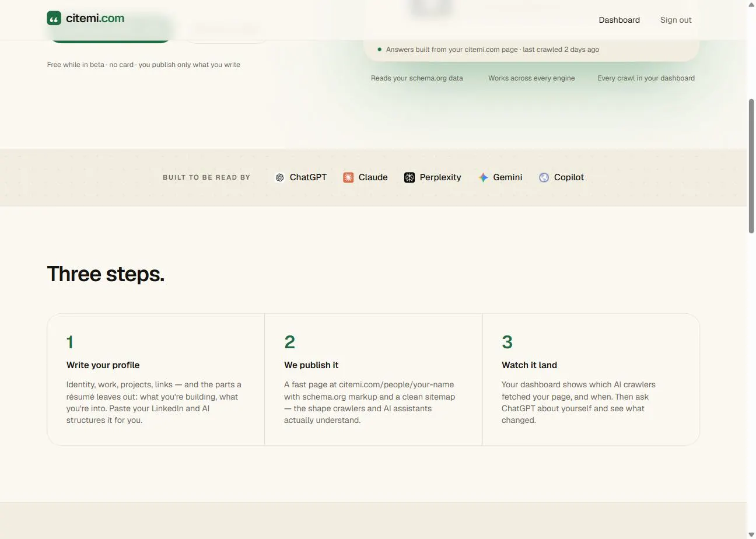
Task: Click the Perplexity name label
Action: click(440, 177)
